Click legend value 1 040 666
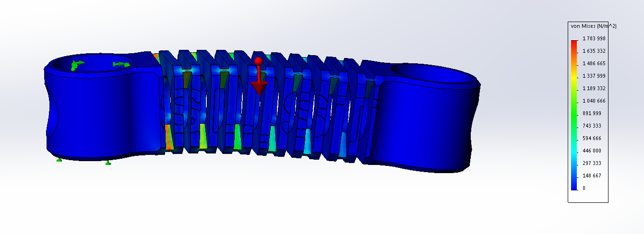The image size is (644, 234). (594, 101)
